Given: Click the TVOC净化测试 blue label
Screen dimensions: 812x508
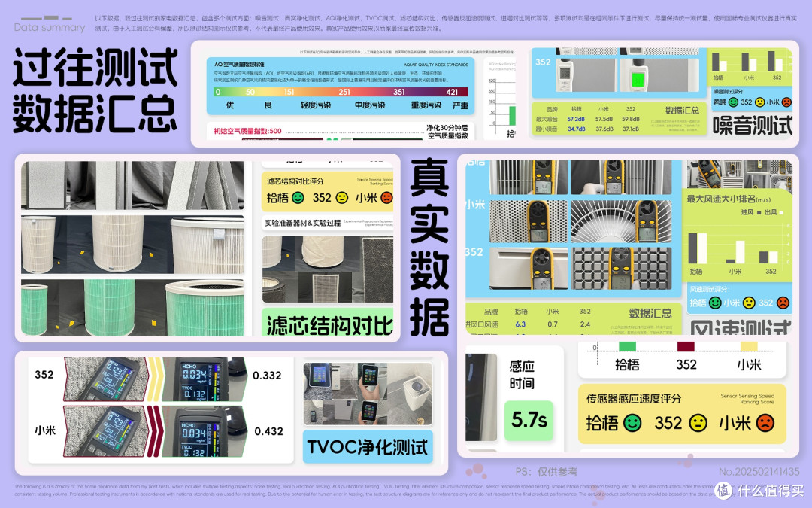Looking at the screenshot, I should (368, 447).
